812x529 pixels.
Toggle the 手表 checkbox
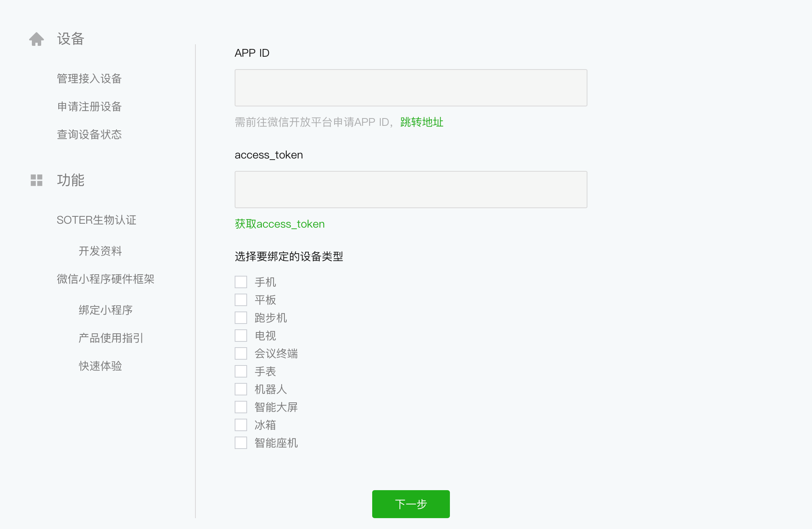tap(241, 371)
